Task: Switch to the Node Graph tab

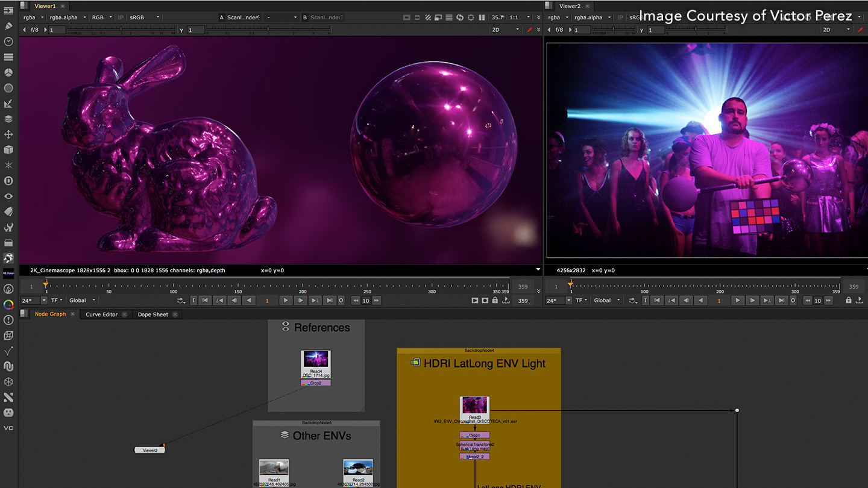Action: [x=50, y=314]
